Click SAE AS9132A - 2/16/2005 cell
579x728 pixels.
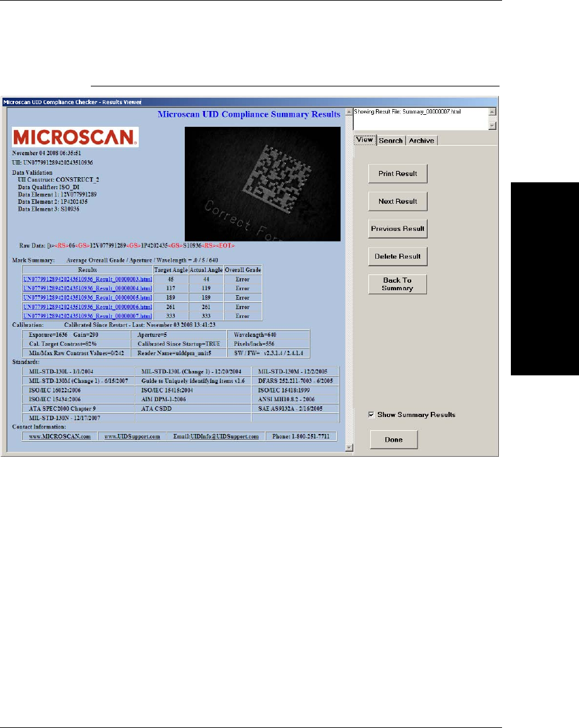[295, 409]
